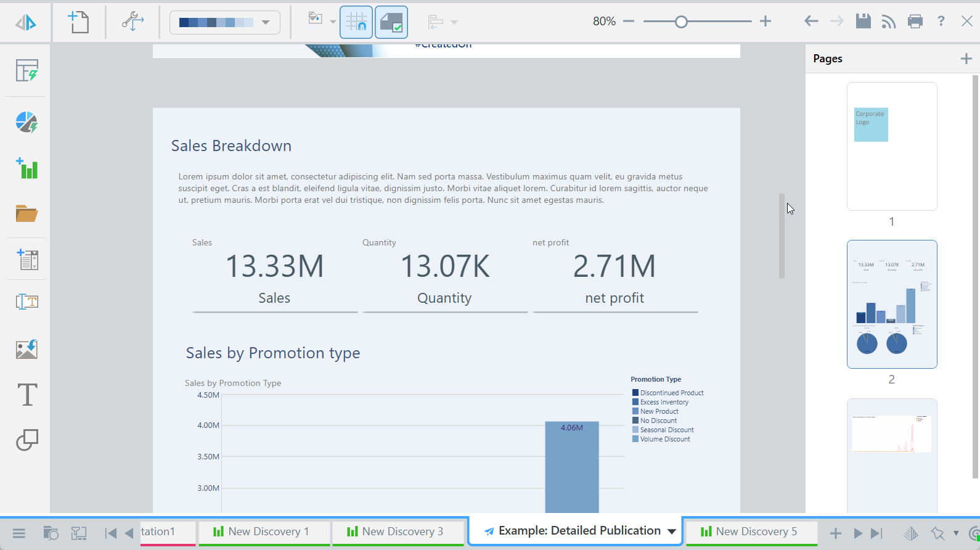Screen dimensions: 980x550
Task: Toggle snap to grid button
Action: point(356,22)
